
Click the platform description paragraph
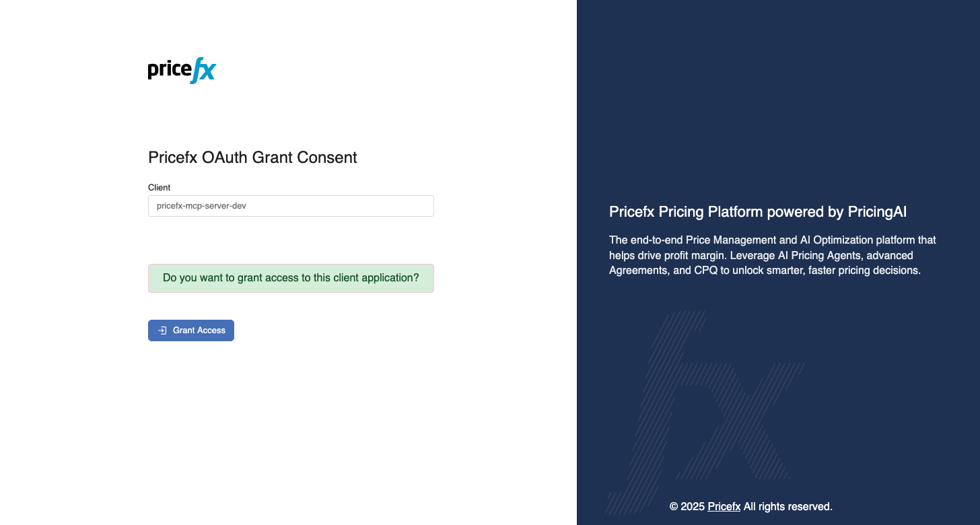(x=773, y=255)
